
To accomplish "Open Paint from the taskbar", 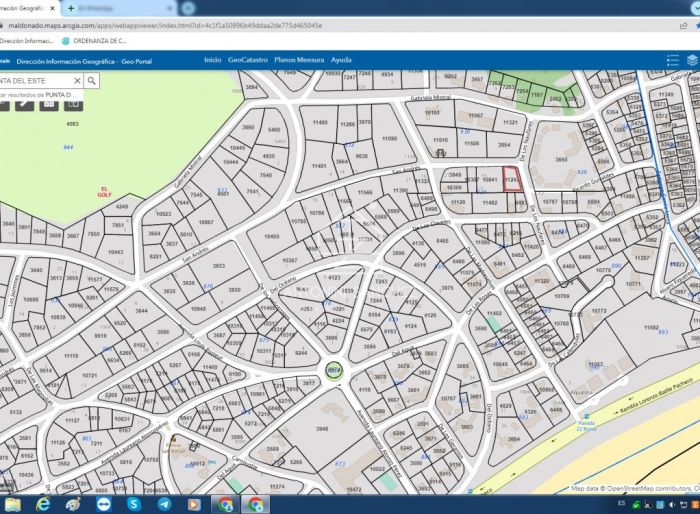I will [73, 505].
